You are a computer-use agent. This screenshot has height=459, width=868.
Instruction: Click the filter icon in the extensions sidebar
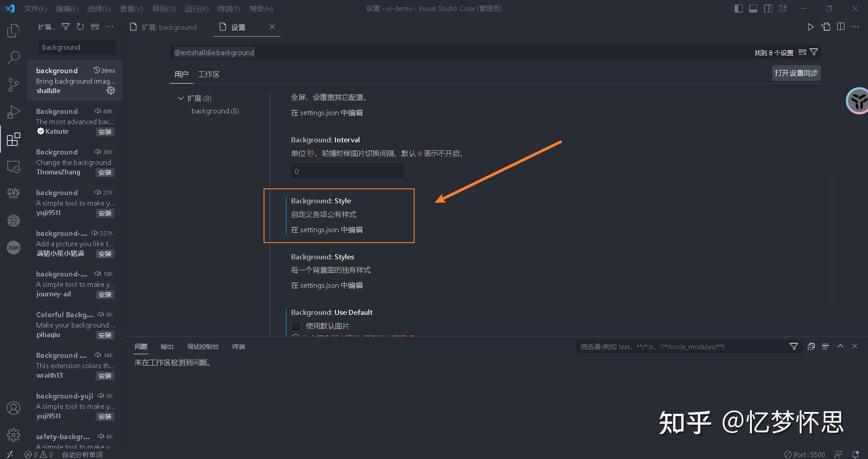click(x=65, y=27)
